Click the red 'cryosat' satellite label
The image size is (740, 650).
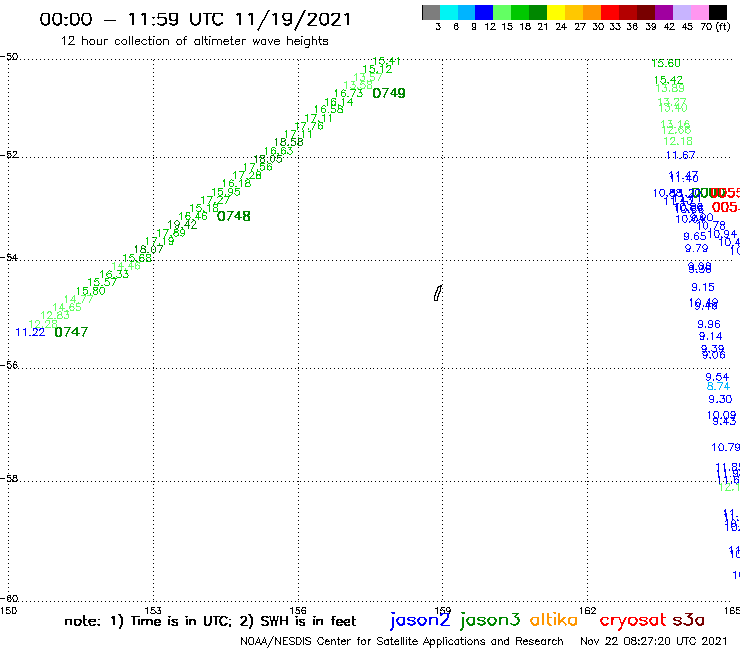[633, 621]
